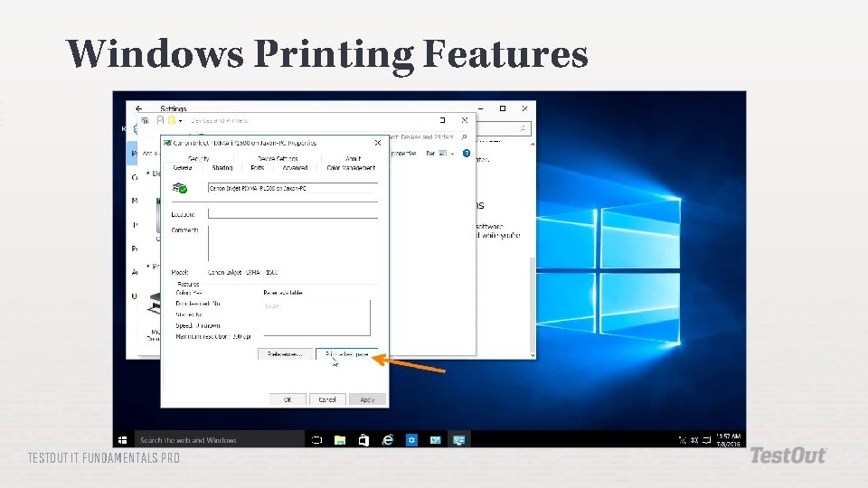Click the printer name text field

coord(293,188)
